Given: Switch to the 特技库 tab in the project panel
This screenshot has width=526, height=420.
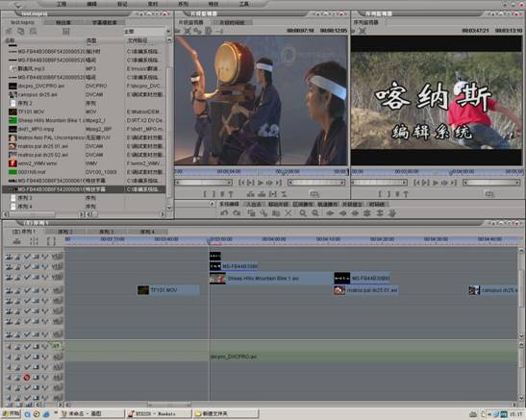Looking at the screenshot, I should point(63,22).
